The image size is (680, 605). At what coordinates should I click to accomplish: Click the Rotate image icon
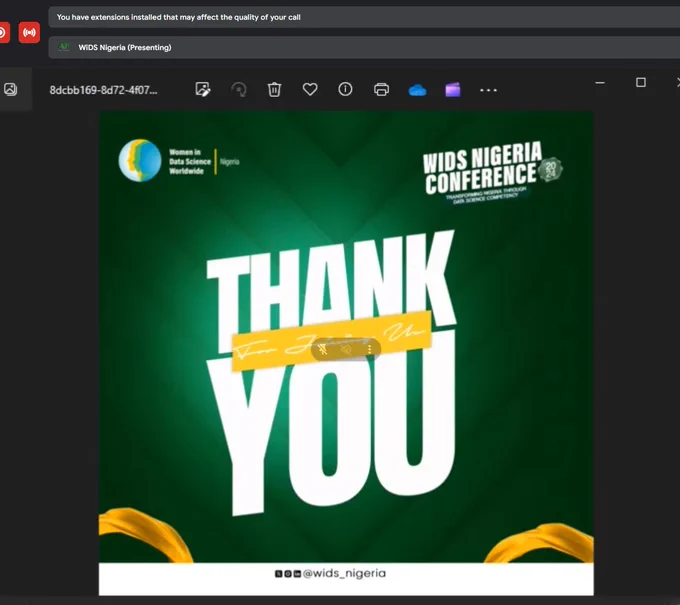[239, 90]
